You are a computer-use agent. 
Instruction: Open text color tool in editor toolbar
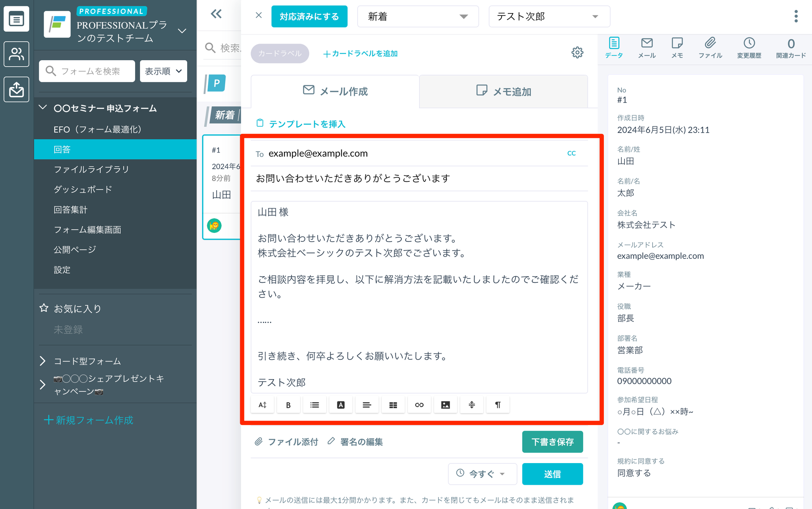(x=341, y=405)
